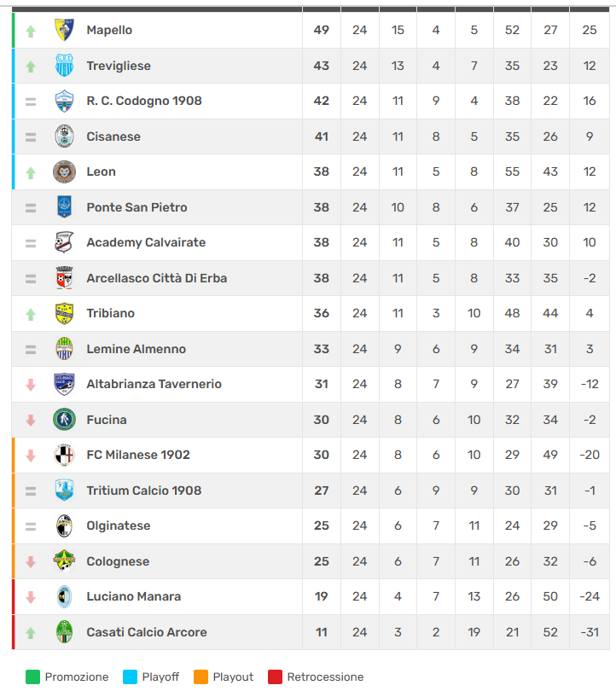This screenshot has width=616, height=691.
Task: Open the Lemine Almenno team link
Action: [x=136, y=349]
